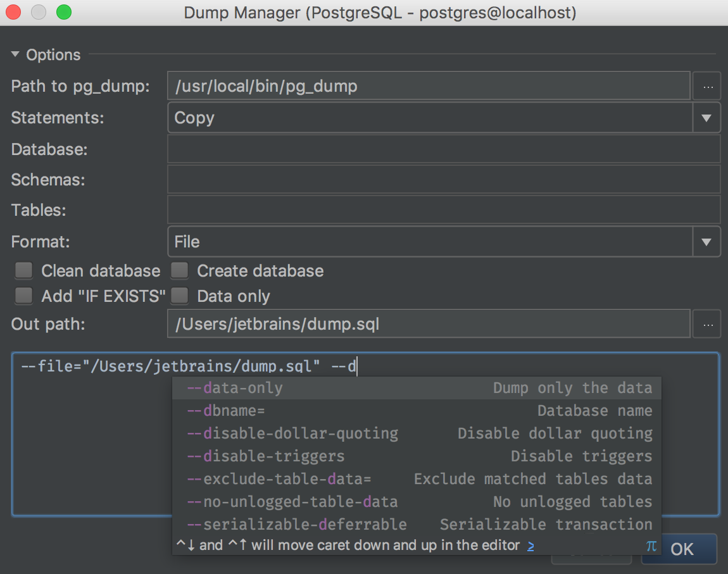Screen dimensions: 728x574
Task: Select the Format combo box showing File
Action: point(444,242)
